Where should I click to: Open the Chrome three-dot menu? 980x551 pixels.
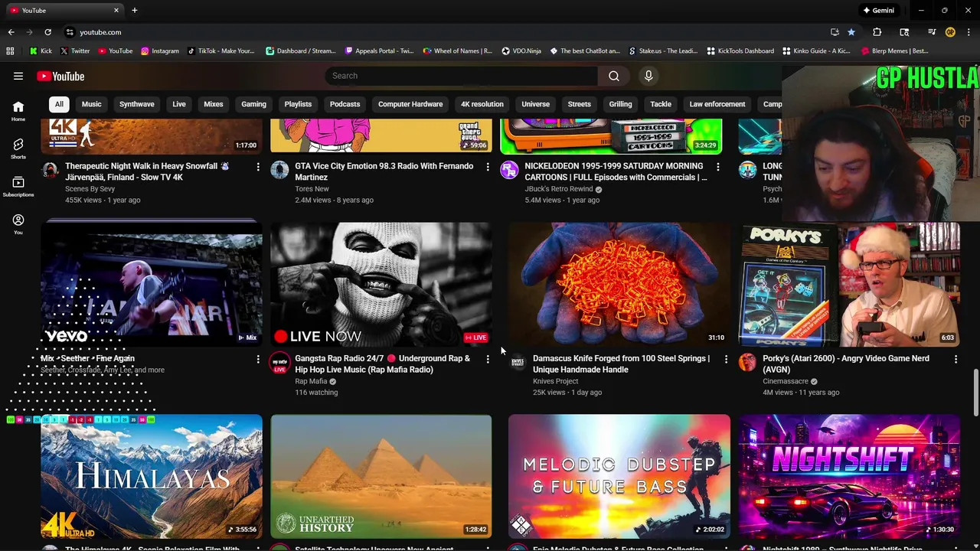tap(969, 32)
